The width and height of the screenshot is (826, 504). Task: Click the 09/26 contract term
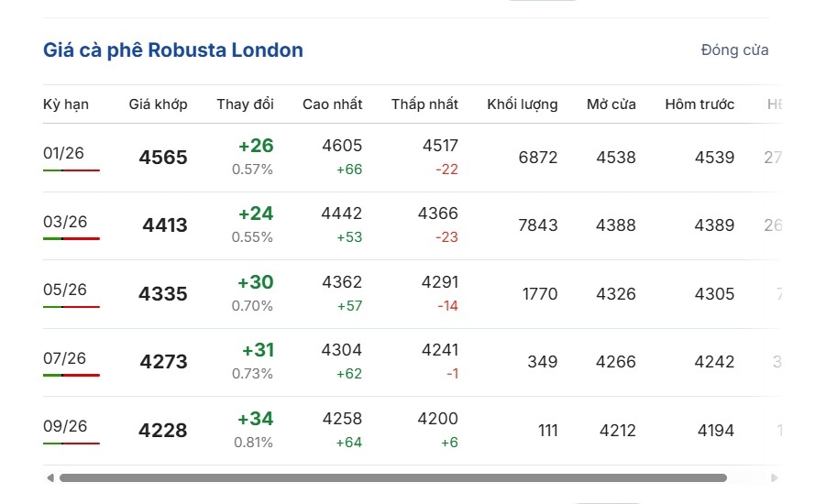tap(65, 426)
